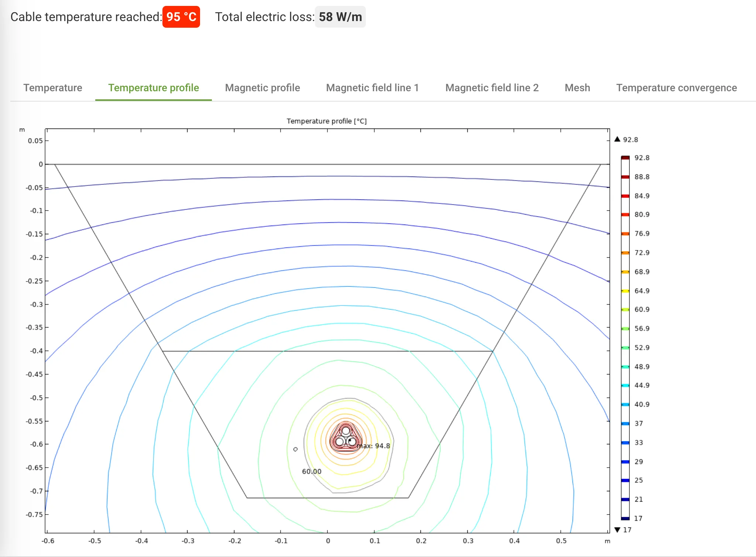Image resolution: width=756 pixels, height=557 pixels.
Task: Click the 'Temperature profile [°C]' plot title
Action: [x=327, y=121]
